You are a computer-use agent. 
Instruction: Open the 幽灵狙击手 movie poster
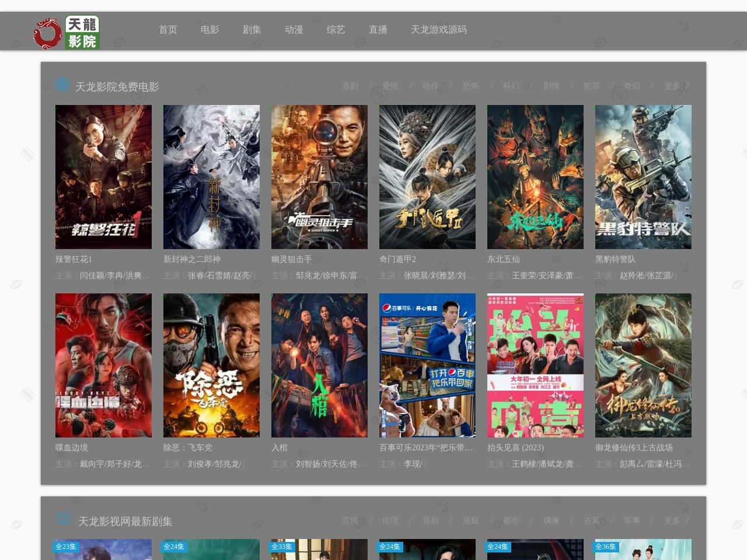(319, 177)
